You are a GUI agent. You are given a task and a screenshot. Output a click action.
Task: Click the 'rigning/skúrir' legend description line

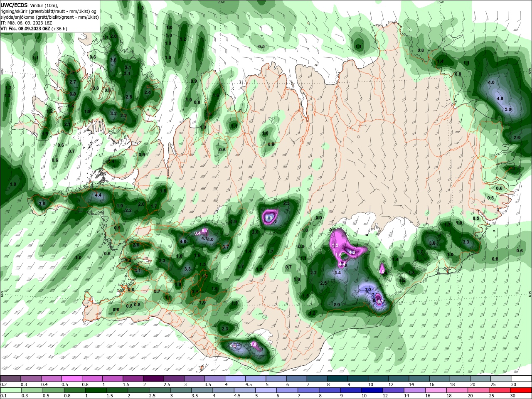click(49, 11)
